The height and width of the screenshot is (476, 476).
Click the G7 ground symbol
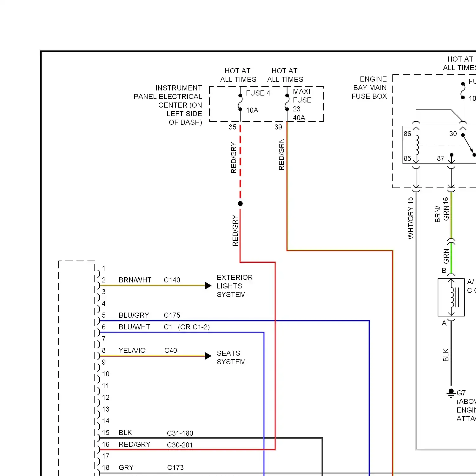coord(451,393)
